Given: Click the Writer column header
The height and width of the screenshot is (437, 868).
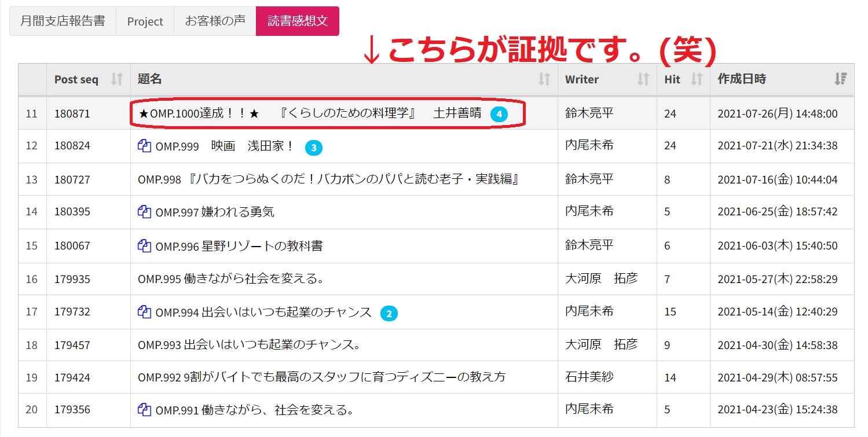Looking at the screenshot, I should [607, 79].
